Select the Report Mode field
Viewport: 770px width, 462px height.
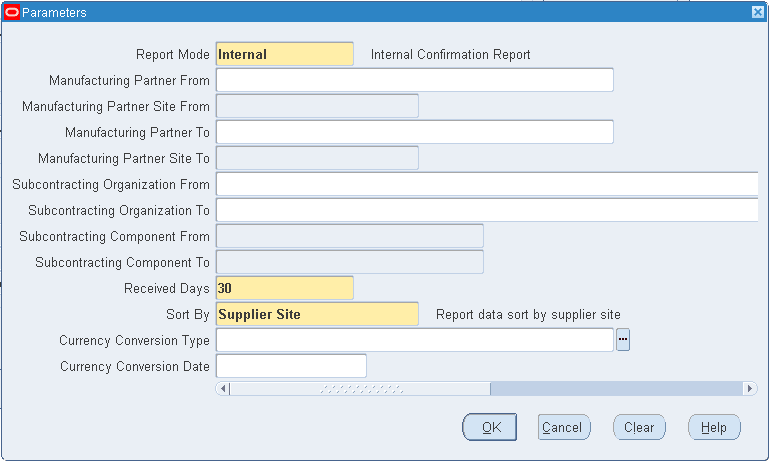(x=284, y=54)
